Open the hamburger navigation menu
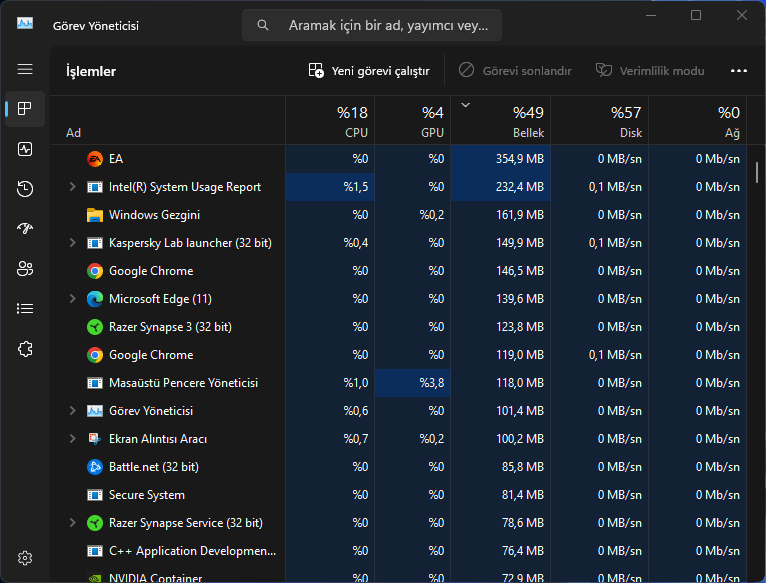The width and height of the screenshot is (766, 583). coord(25,69)
